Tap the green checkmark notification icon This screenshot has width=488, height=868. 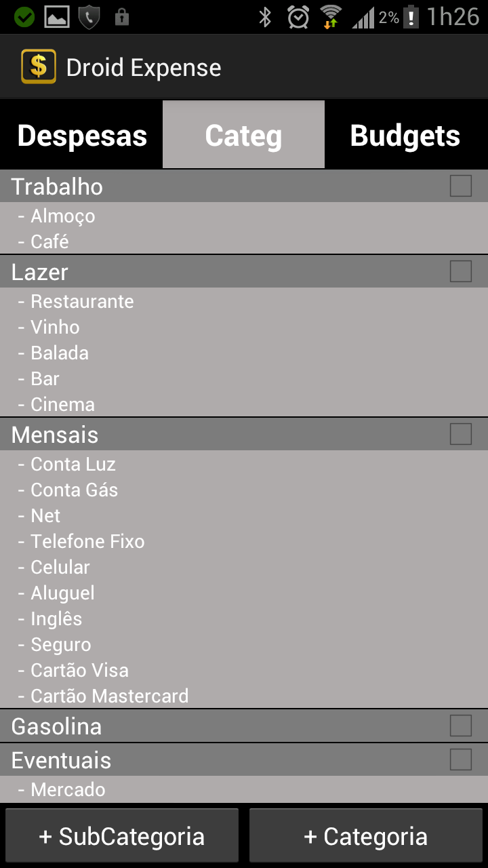pos(24,17)
